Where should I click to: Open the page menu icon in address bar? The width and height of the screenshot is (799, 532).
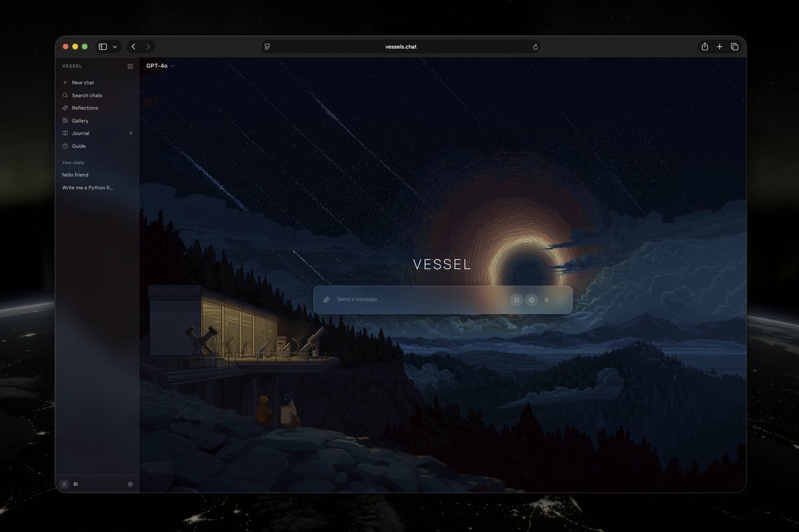point(267,47)
